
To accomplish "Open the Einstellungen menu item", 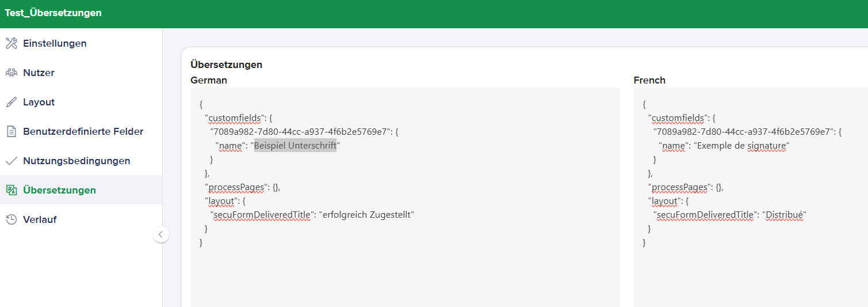I will pyautogui.click(x=55, y=43).
